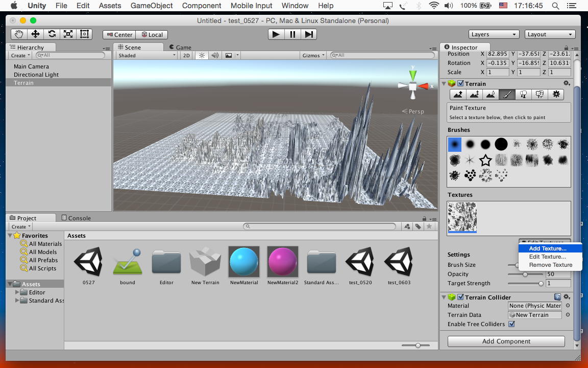
Task: Select the Smooth Height terrain tool
Action: [x=491, y=95]
